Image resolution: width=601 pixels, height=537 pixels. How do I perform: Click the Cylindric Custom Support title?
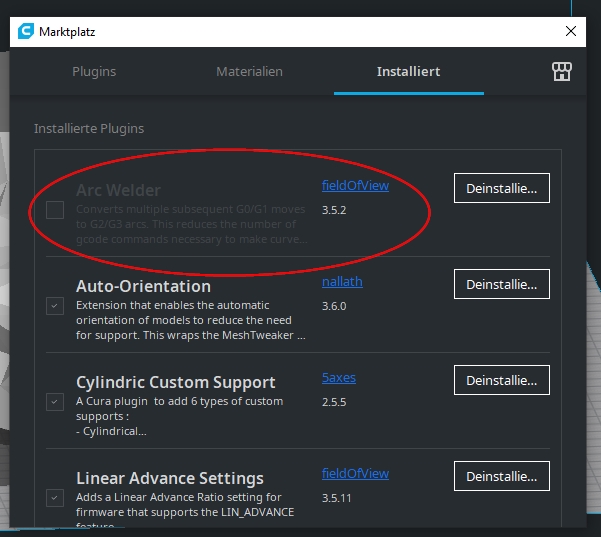(176, 382)
